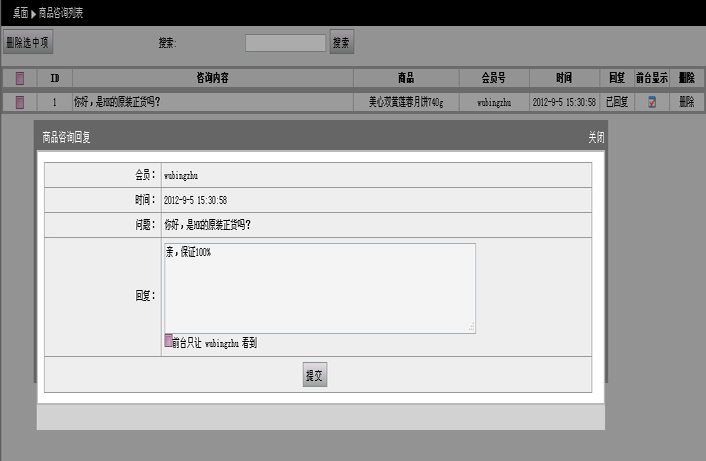Click the textarea resize grip

[471, 328]
